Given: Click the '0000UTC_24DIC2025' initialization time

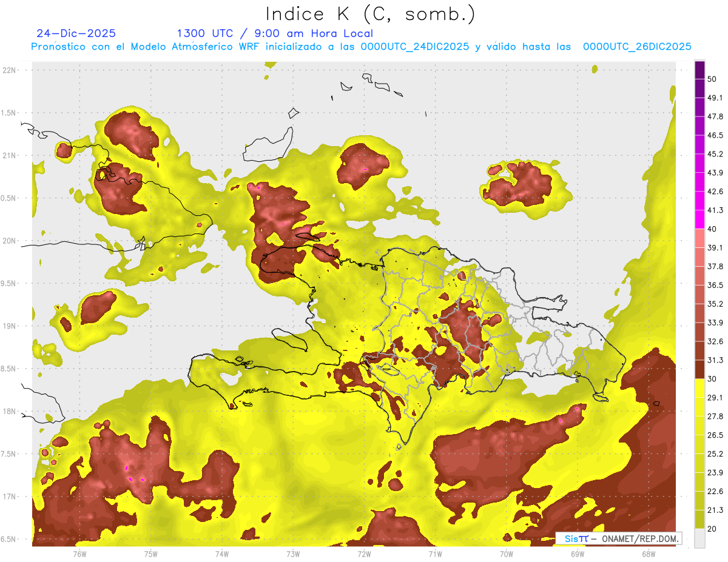Looking at the screenshot, I should (415, 47).
